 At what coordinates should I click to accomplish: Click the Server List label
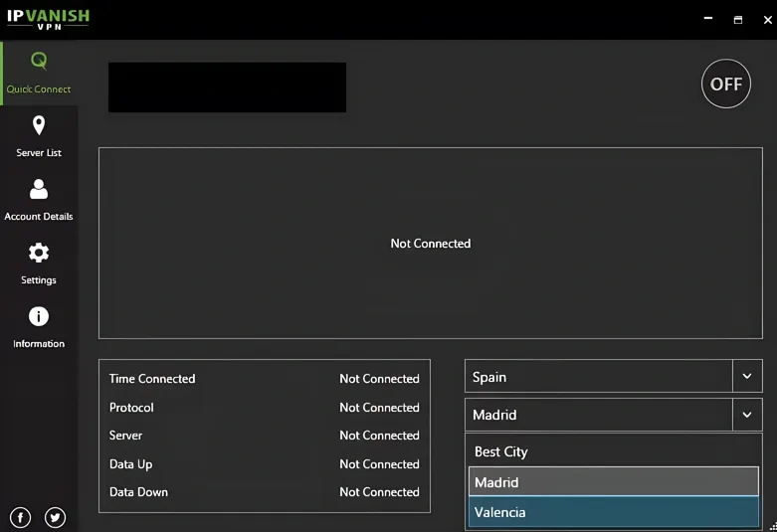(39, 152)
